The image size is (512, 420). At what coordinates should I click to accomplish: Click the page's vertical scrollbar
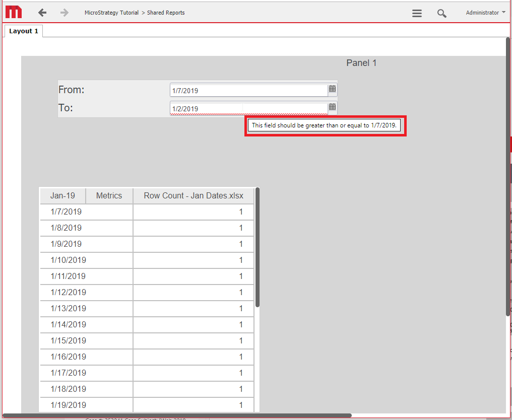pos(507,176)
